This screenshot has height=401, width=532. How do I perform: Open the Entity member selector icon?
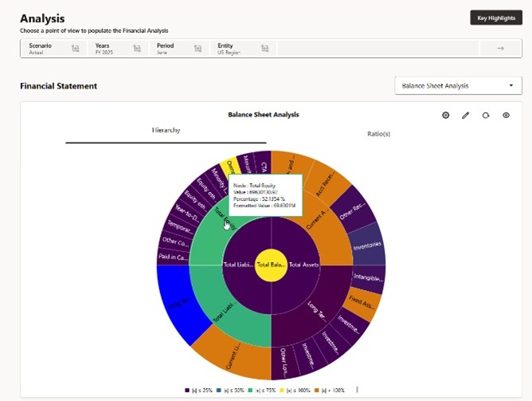click(265, 49)
